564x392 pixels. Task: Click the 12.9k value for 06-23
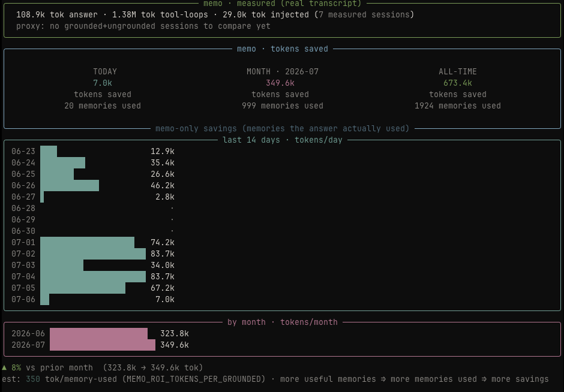163,151
